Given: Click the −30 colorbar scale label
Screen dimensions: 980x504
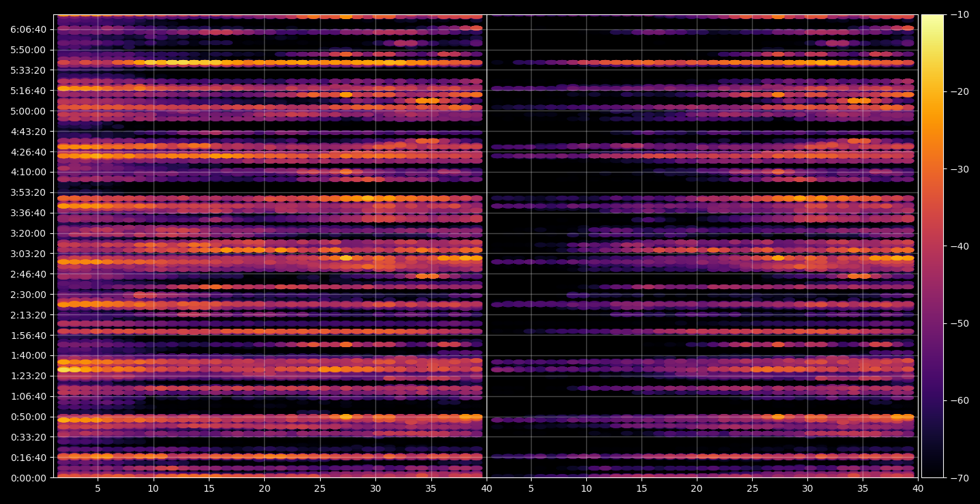Looking at the screenshot, I should 959,169.
